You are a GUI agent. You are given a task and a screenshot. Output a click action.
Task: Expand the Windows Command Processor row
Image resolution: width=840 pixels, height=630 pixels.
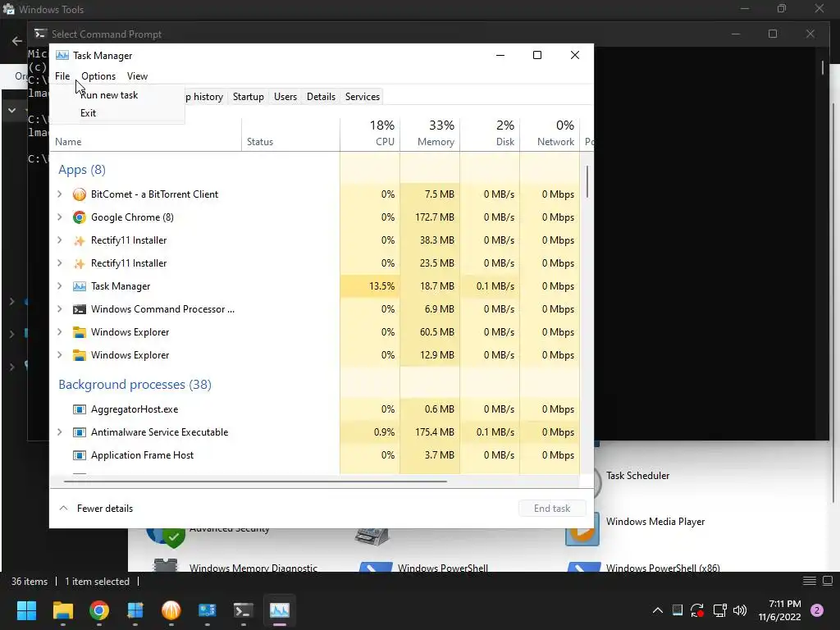point(59,309)
